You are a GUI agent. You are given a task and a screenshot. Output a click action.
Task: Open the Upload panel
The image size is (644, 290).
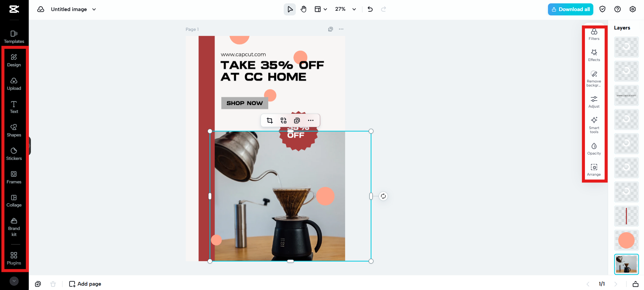pos(14,84)
